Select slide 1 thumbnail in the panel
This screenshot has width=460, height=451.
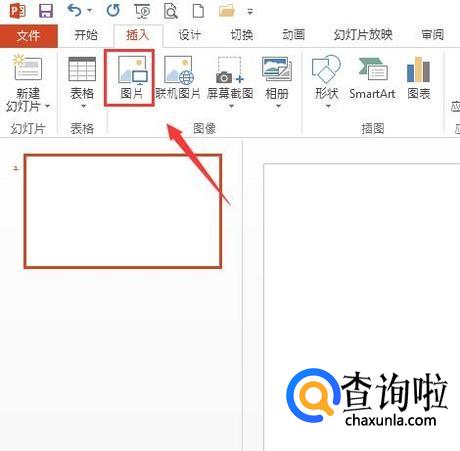click(x=123, y=211)
